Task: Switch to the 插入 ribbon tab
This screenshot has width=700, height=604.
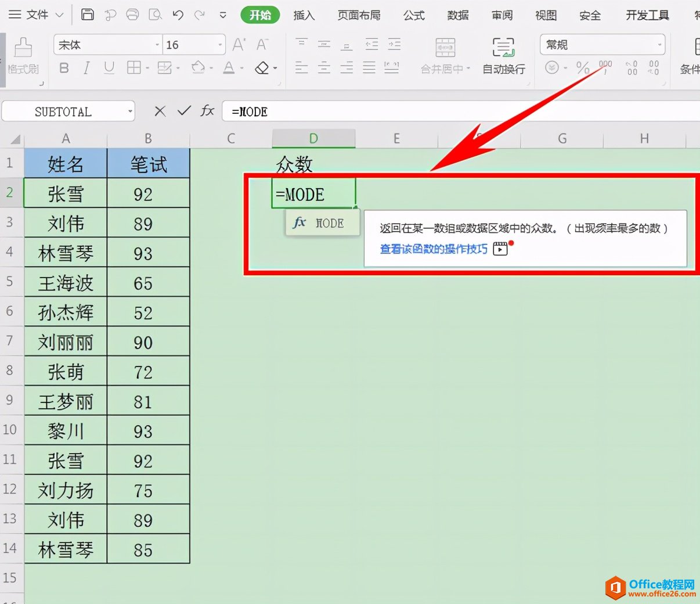Action: click(x=304, y=15)
